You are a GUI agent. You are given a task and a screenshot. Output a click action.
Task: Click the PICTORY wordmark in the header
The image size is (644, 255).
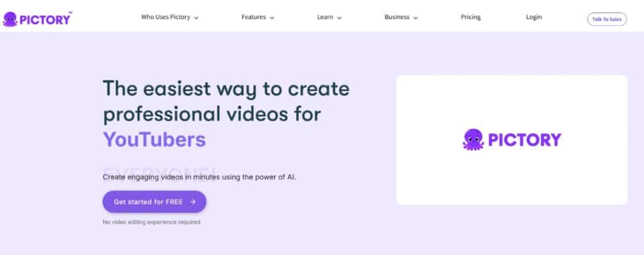(46, 19)
